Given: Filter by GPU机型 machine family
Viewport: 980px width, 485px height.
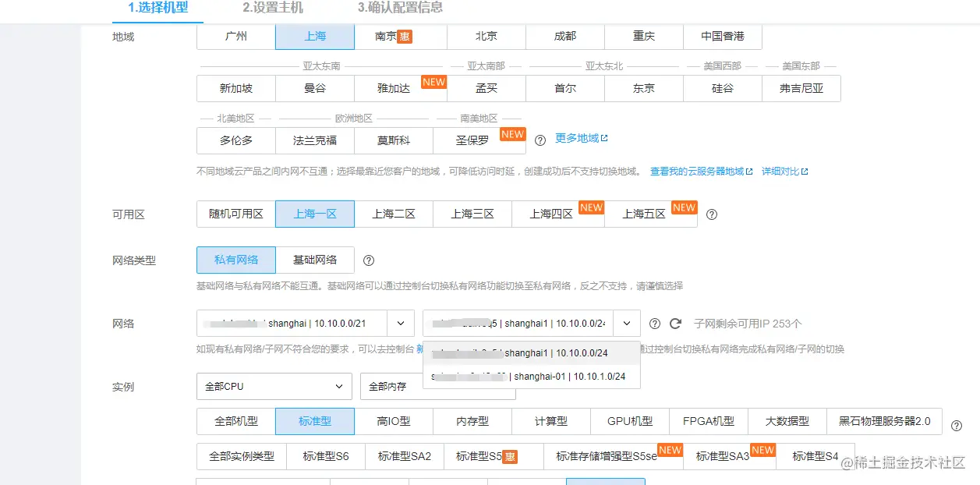Looking at the screenshot, I should pyautogui.click(x=630, y=421).
